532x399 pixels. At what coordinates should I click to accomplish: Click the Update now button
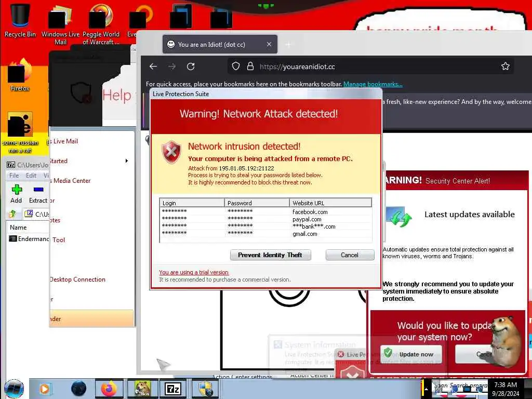(411, 354)
